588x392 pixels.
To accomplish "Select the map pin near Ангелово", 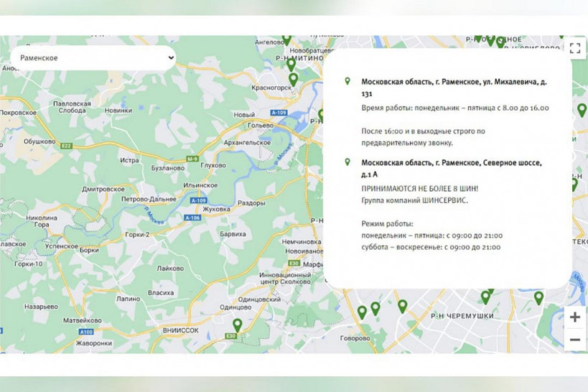I will (x=286, y=39).
